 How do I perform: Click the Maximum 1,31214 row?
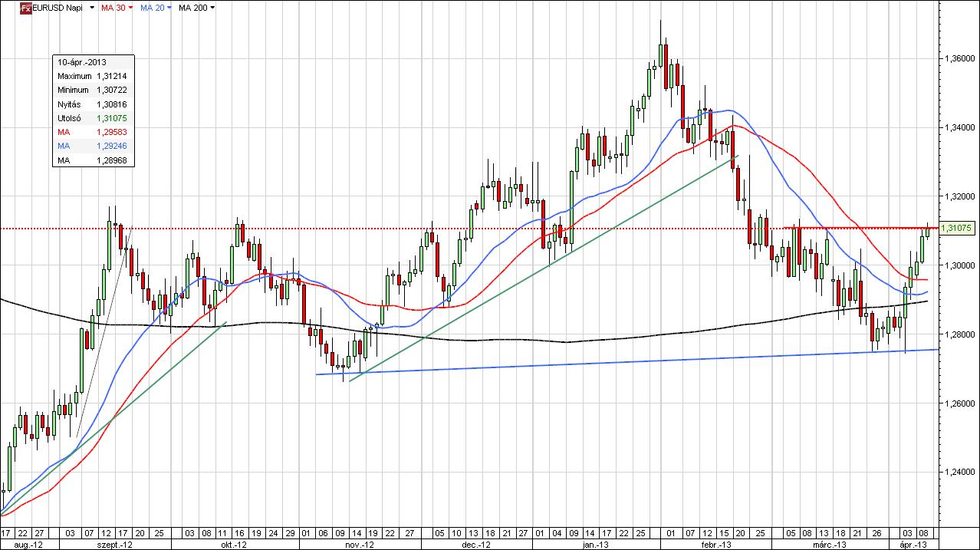pos(93,76)
